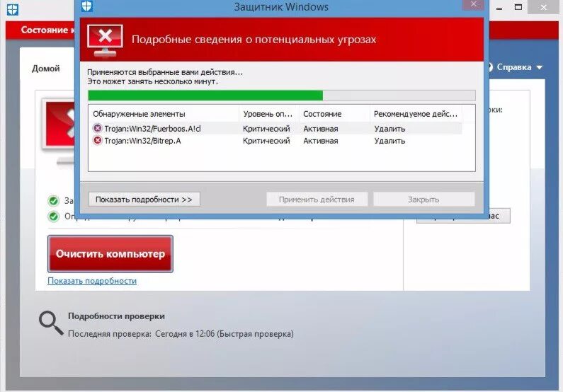Click Активная state in Fuerboos row

tap(321, 129)
